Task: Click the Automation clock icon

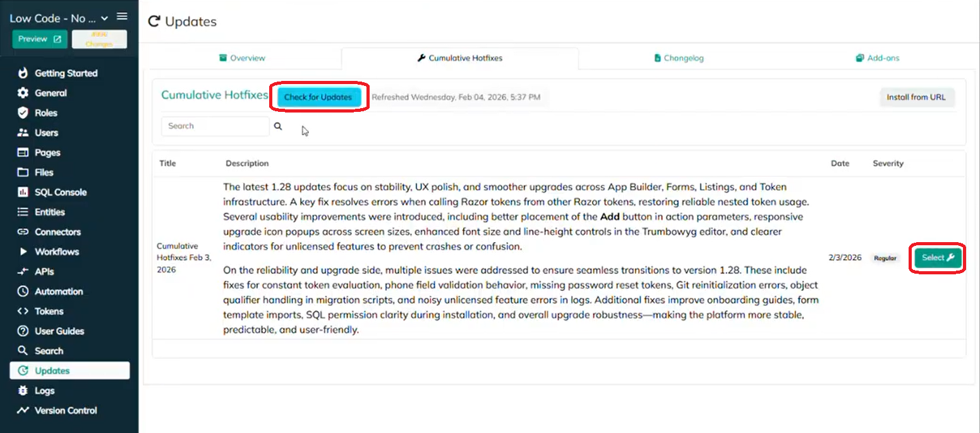Action: coord(23,291)
